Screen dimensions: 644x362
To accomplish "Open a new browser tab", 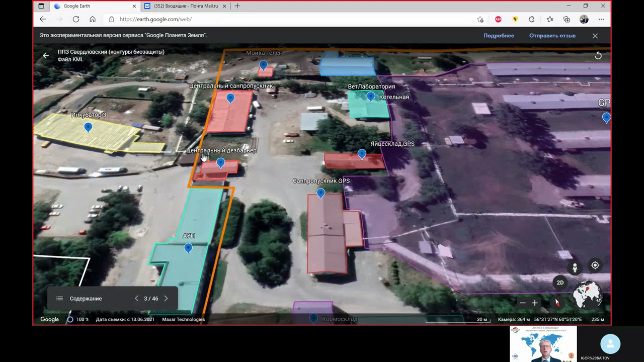I will [x=237, y=6].
